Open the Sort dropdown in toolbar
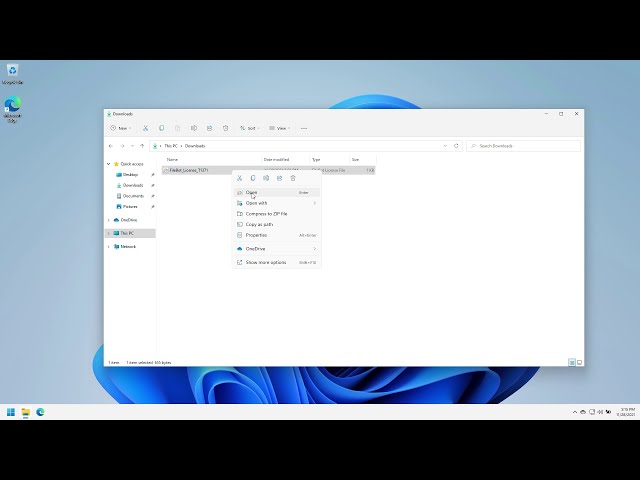Screen dimensions: 640x480 (x=249, y=128)
